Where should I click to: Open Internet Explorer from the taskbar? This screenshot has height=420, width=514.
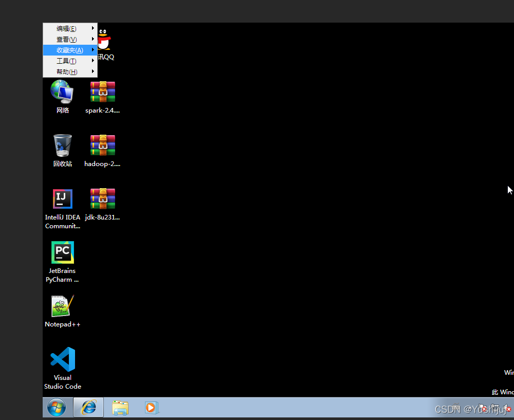tap(88, 408)
